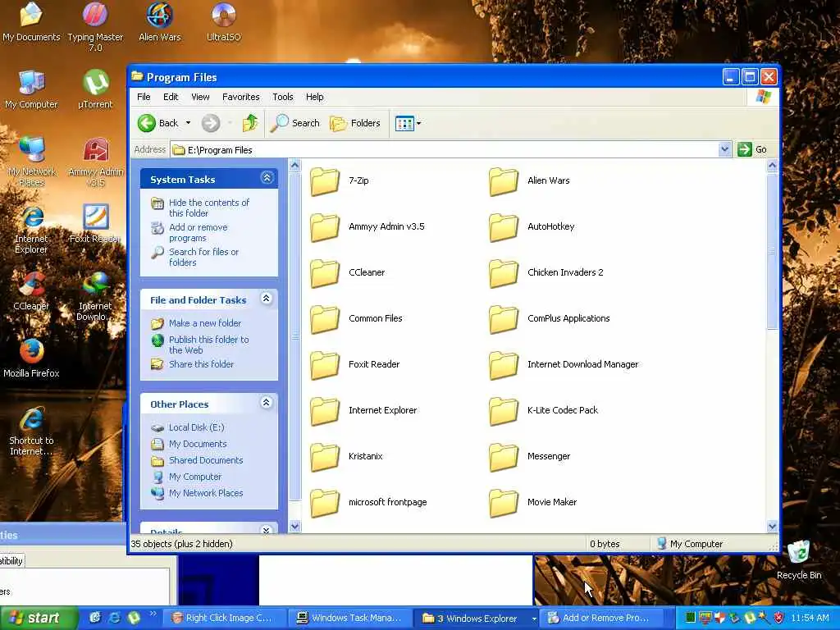The image size is (840, 630).
Task: Switch to Windows Task Manager taskbar button
Action: [349, 619]
